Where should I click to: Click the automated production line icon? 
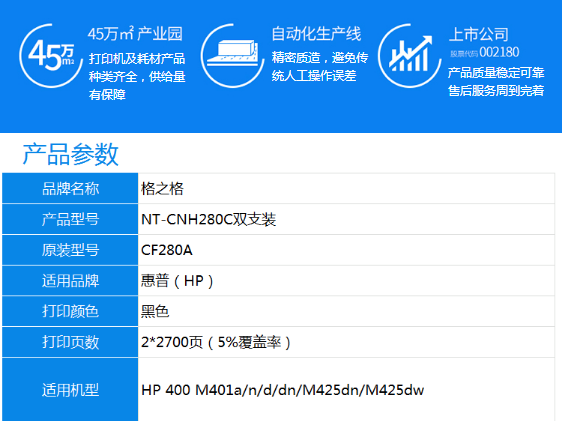232,56
